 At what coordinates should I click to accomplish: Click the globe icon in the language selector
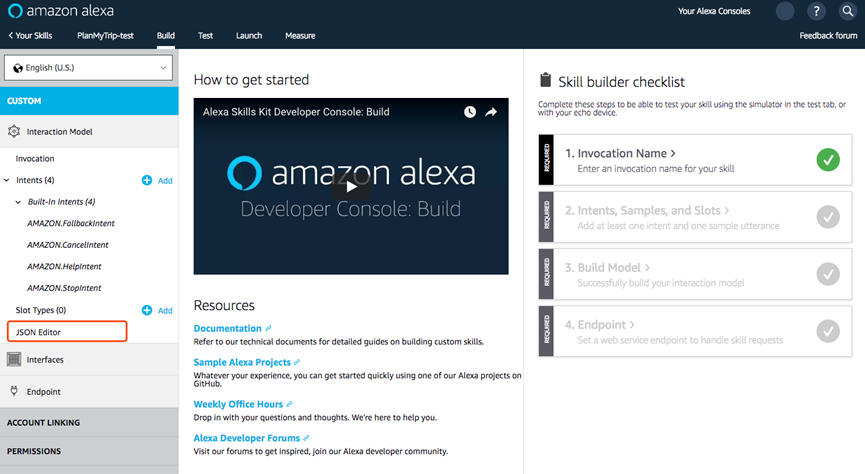(18, 68)
